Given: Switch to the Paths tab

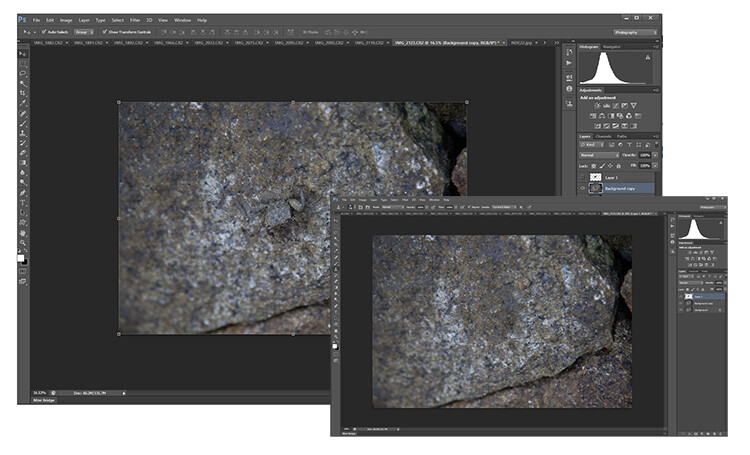Looking at the screenshot, I should tap(622, 136).
